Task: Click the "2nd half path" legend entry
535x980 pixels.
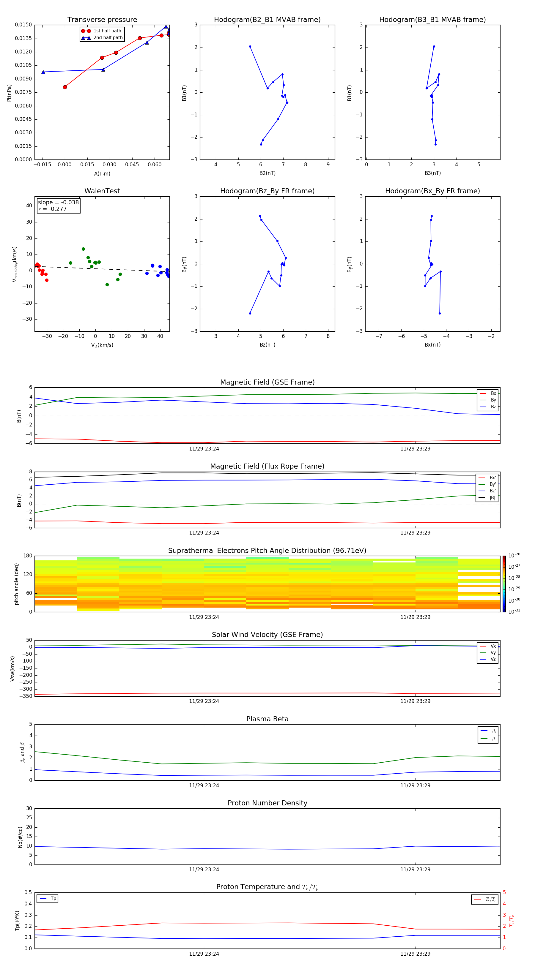Action: pyautogui.click(x=102, y=38)
